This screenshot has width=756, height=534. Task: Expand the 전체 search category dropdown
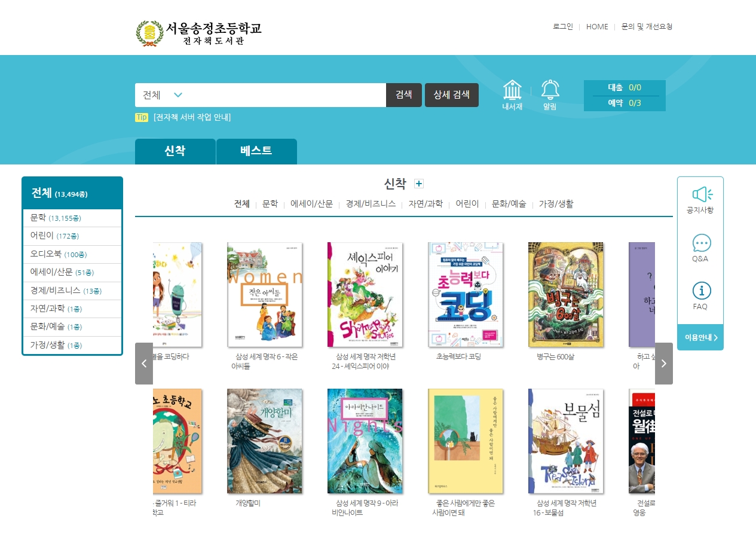177,95
